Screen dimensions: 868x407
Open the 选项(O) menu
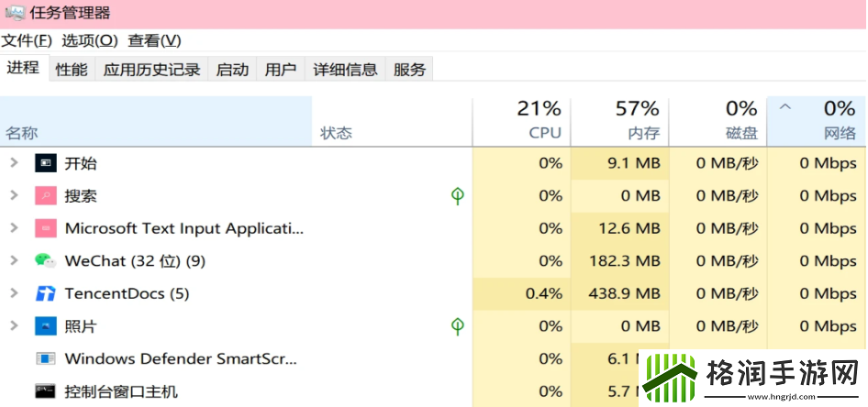coord(90,40)
